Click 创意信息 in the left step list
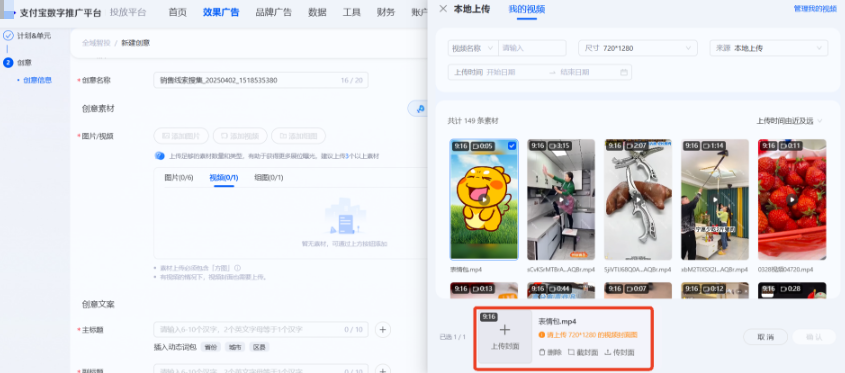This screenshot has width=845, height=373. (38, 80)
